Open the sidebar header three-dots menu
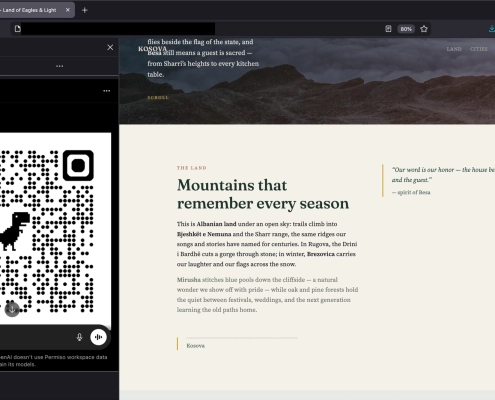495x400 pixels. pos(60,66)
